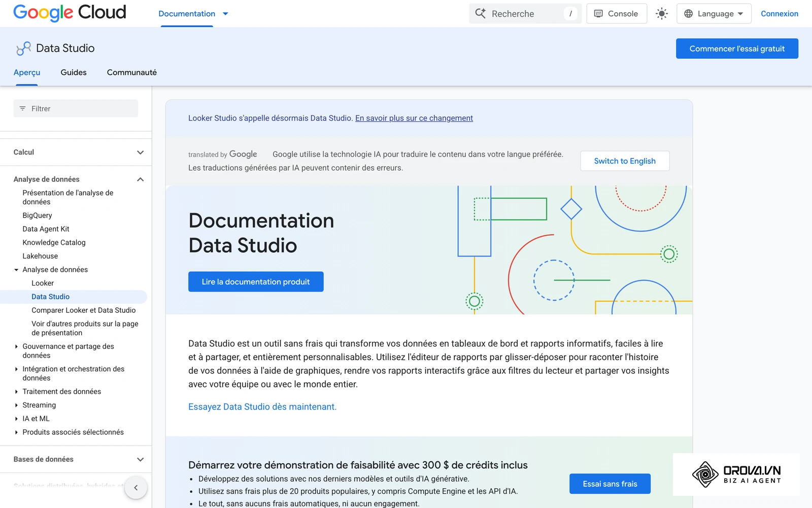Switch to the Aperçu tab
Viewport: 812px width, 508px height.
click(x=27, y=73)
